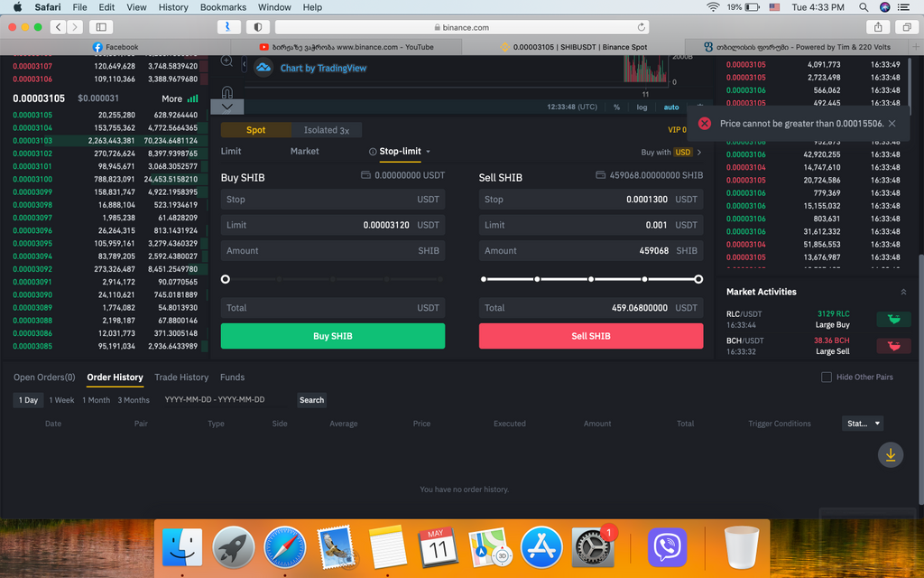Click the Sell slider 100% end handle
Screen dimensions: 924x578
pos(698,279)
